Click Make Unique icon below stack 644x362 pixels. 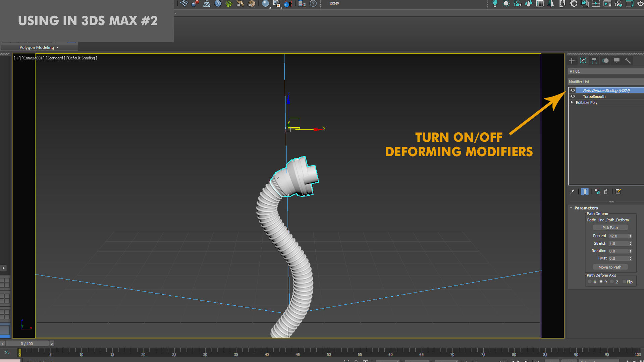(597, 192)
